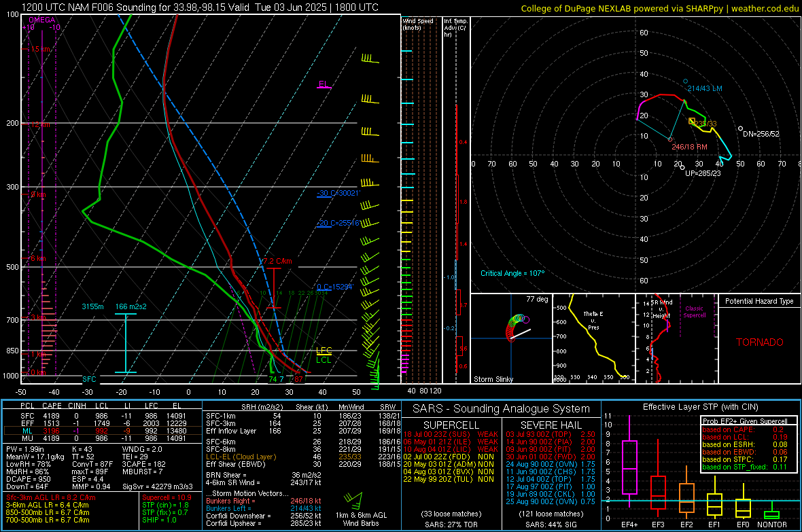
Task: Click the 0 C=15294' freezing level label
Action: 334,287
